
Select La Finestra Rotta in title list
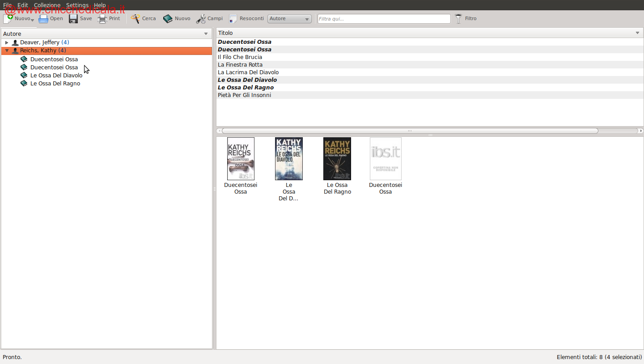pos(240,65)
